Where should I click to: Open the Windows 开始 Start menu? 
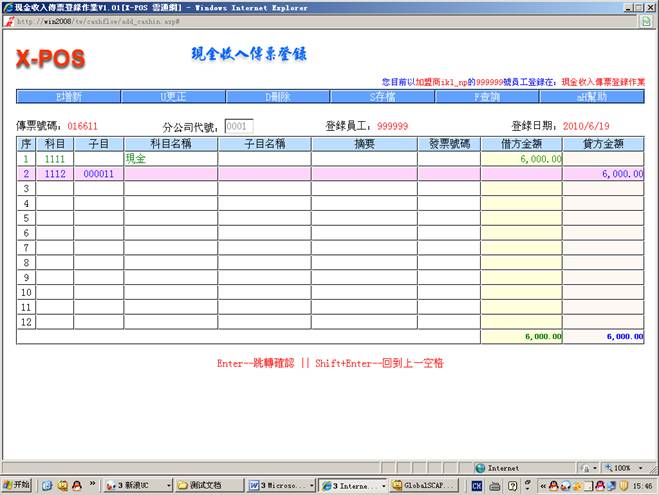18,485
